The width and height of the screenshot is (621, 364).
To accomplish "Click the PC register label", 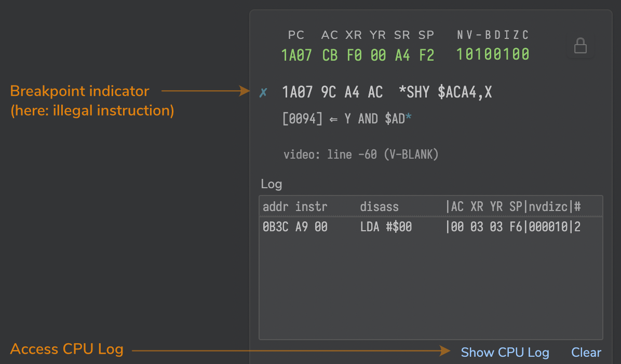I will (296, 35).
